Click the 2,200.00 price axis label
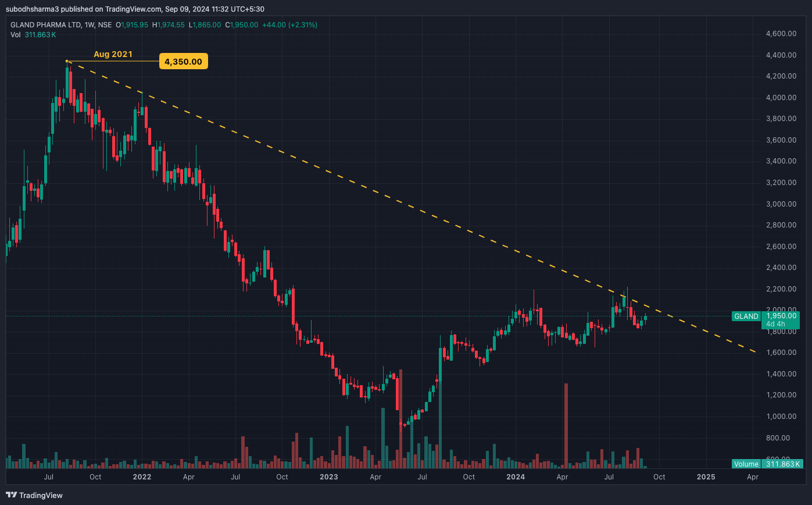The height and width of the screenshot is (505, 812). click(x=781, y=289)
